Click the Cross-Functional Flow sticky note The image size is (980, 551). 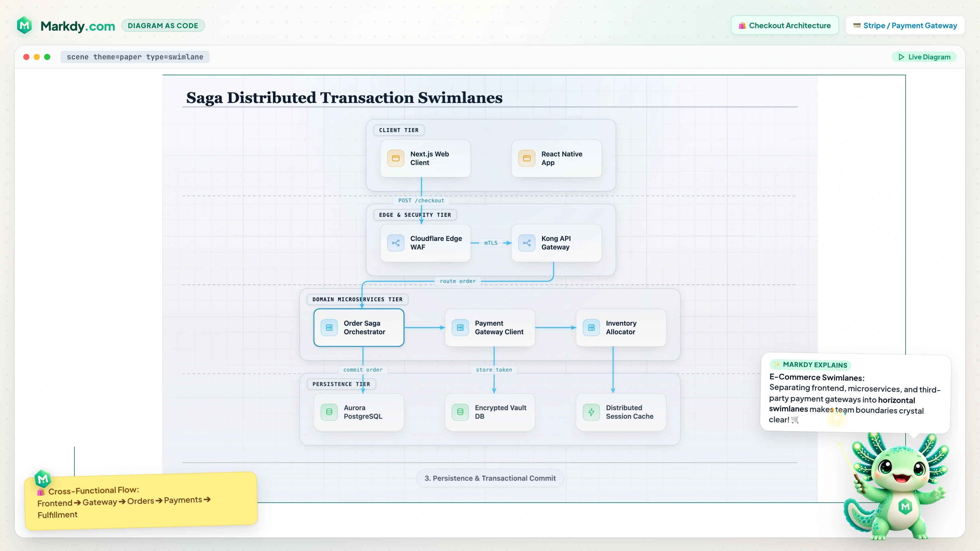click(141, 501)
